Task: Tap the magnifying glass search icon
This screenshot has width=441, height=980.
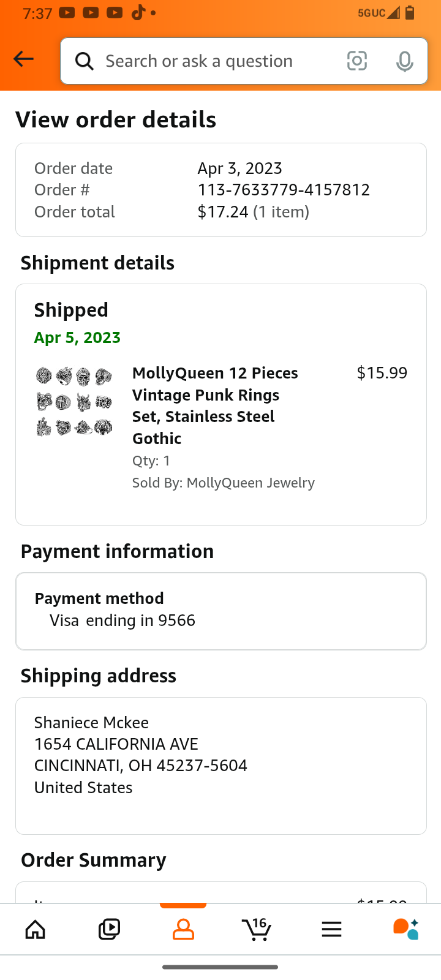Action: [85, 61]
